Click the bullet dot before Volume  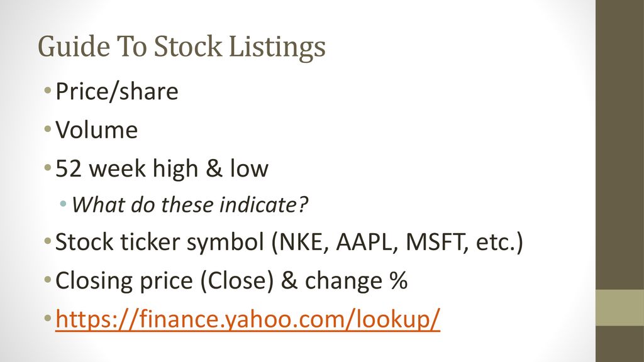(x=48, y=129)
